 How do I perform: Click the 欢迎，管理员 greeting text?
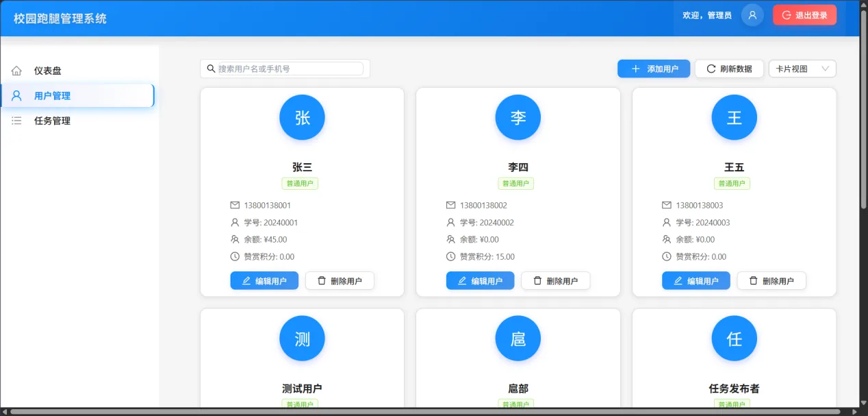(707, 15)
